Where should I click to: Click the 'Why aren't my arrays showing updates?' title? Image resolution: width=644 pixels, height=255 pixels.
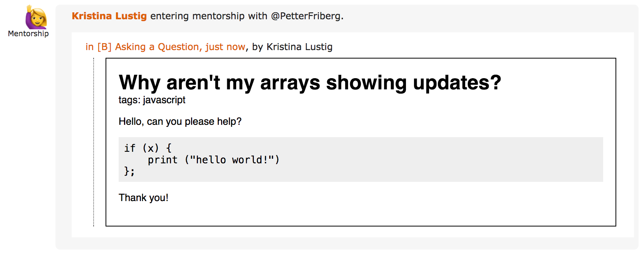(x=310, y=82)
